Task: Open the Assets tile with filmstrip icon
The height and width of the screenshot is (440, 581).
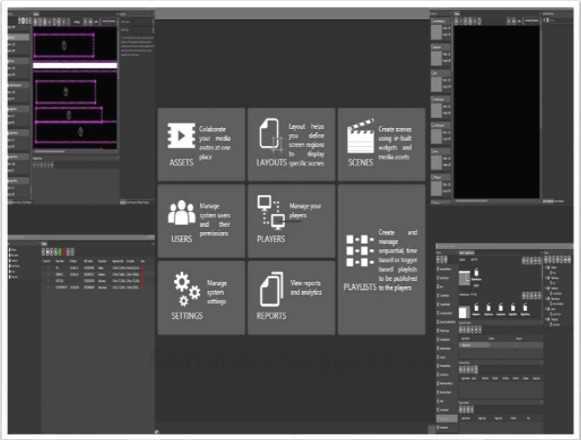Action: pyautogui.click(x=201, y=145)
